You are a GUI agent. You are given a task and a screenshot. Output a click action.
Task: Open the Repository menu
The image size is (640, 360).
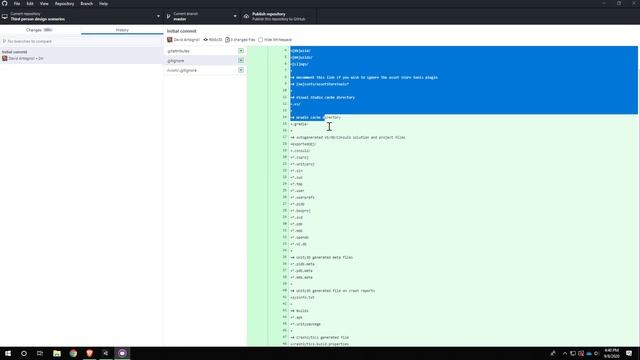tap(64, 4)
